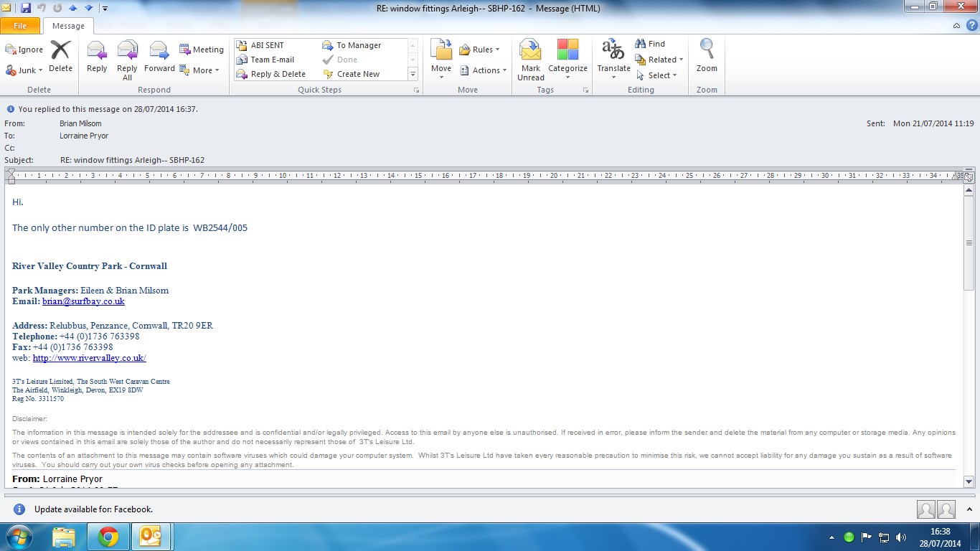The image size is (980, 551).
Task: Mark the message as Unread
Action: point(531,60)
